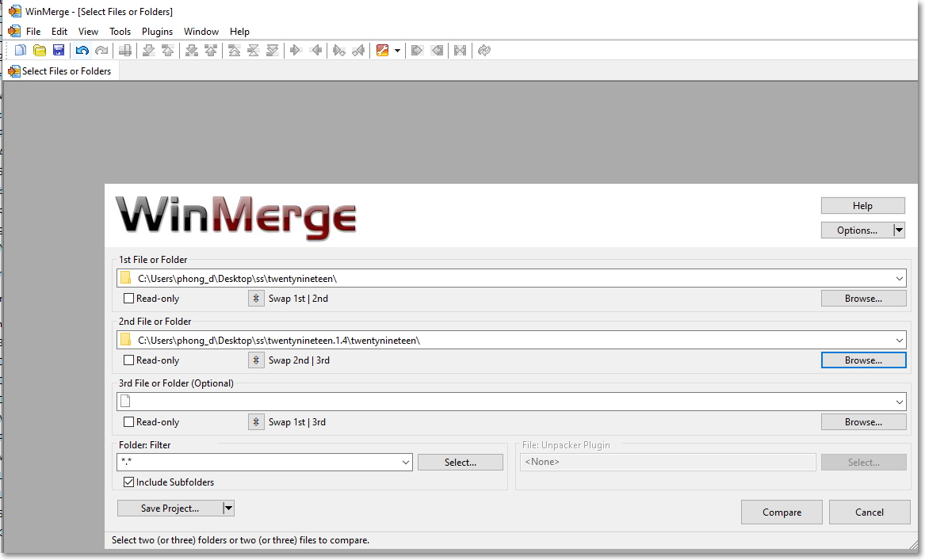Click the Compare button

click(782, 512)
